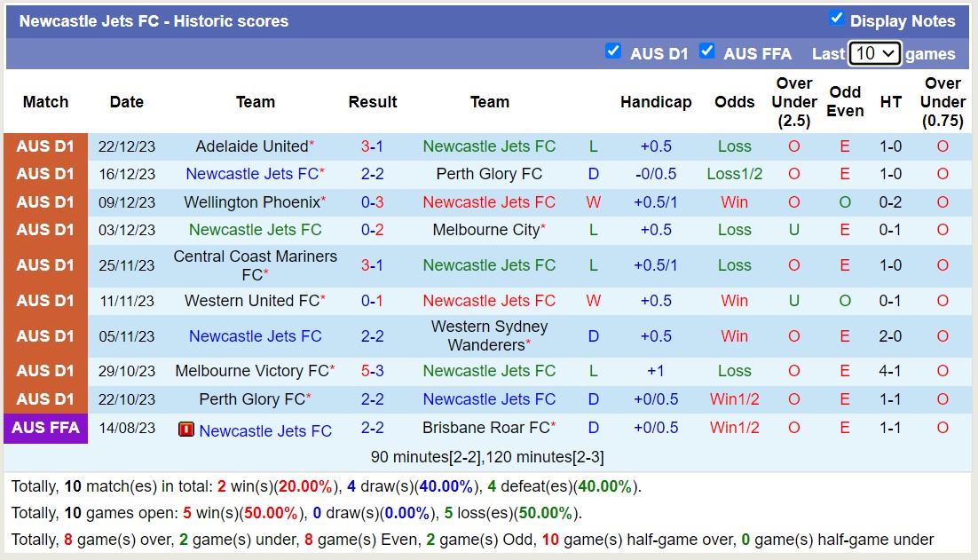978x560 pixels.
Task: Select the Handicap column header
Action: pos(656,102)
